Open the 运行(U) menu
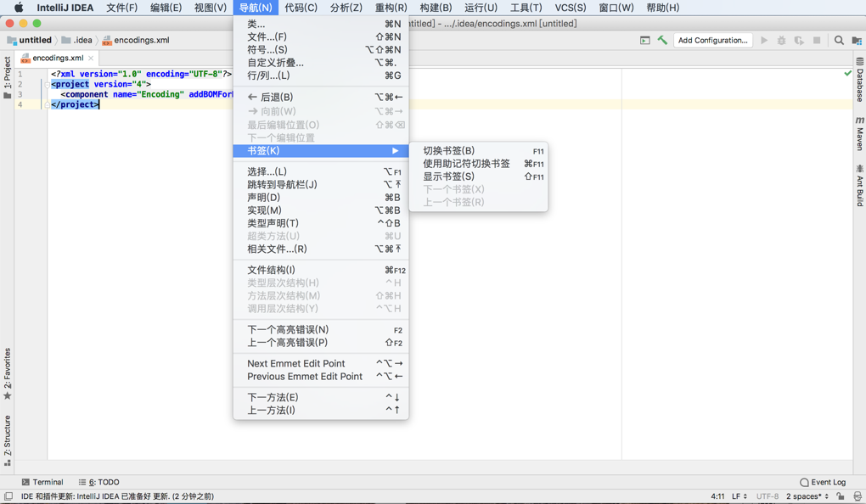This screenshot has width=866, height=504. click(x=481, y=8)
